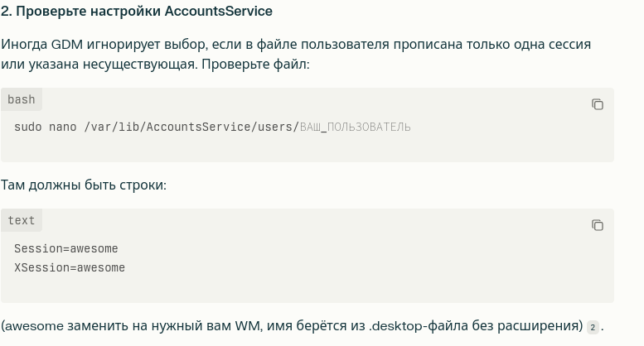The width and height of the screenshot is (644, 346).
Task: Click the phrase Проверьте файл:
Action: click(x=255, y=65)
